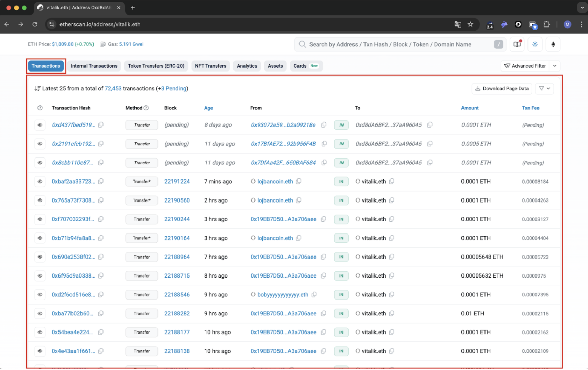Preview transaction 0xbaf2aa33723 with eye icon
The height and width of the screenshot is (370, 588).
coord(40,181)
